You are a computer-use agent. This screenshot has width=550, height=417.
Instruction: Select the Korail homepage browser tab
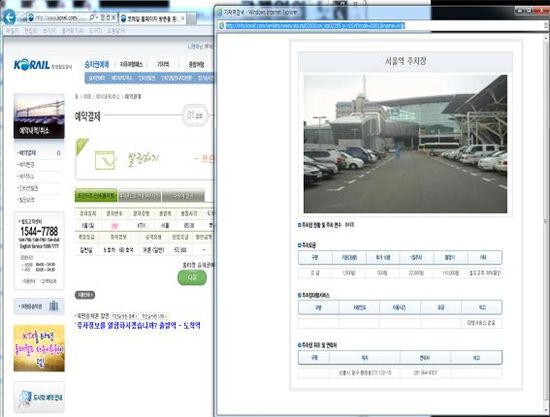coord(152,18)
